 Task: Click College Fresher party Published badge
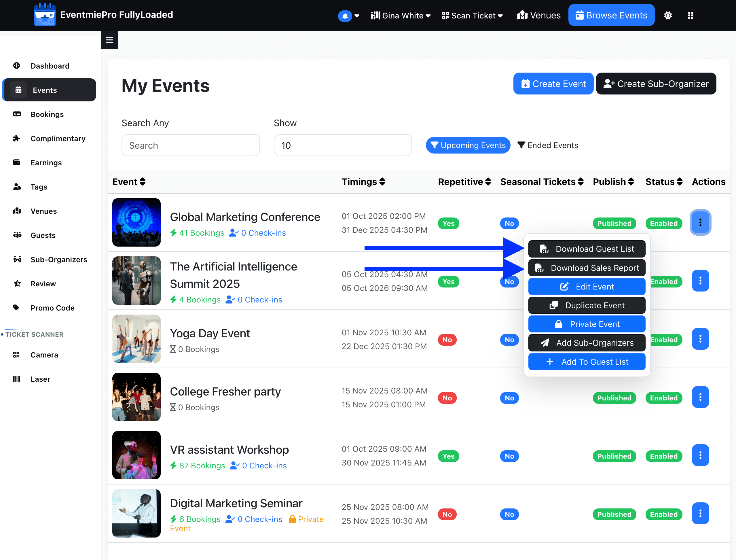click(x=614, y=398)
